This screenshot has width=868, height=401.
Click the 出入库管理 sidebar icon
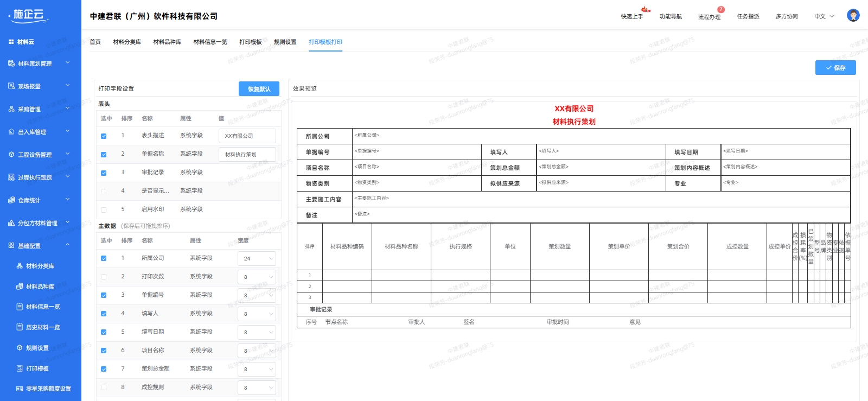tap(11, 132)
